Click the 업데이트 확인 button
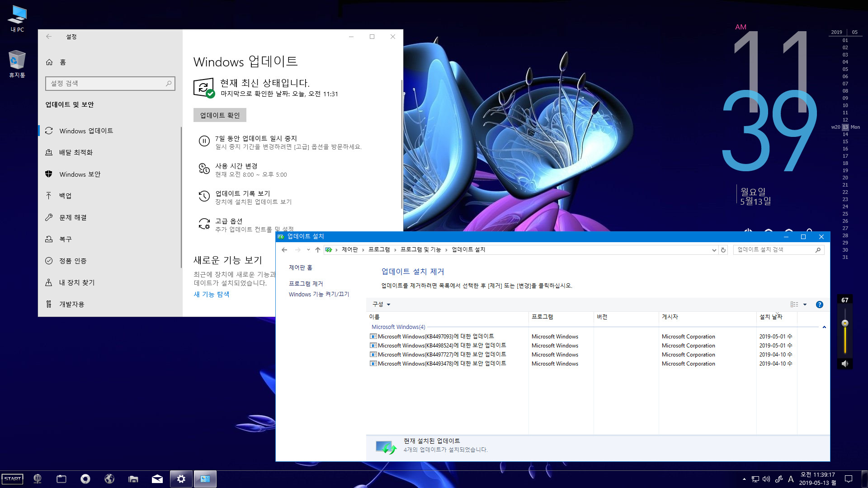 point(220,115)
